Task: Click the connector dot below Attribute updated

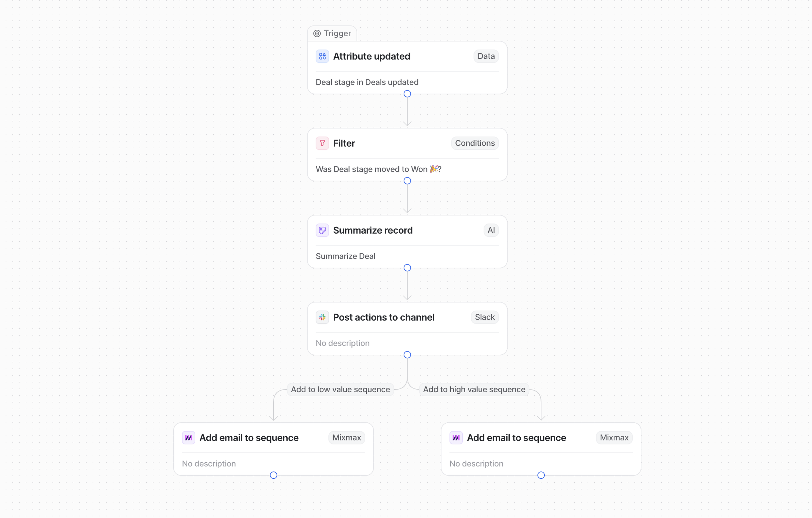Action: (407, 94)
